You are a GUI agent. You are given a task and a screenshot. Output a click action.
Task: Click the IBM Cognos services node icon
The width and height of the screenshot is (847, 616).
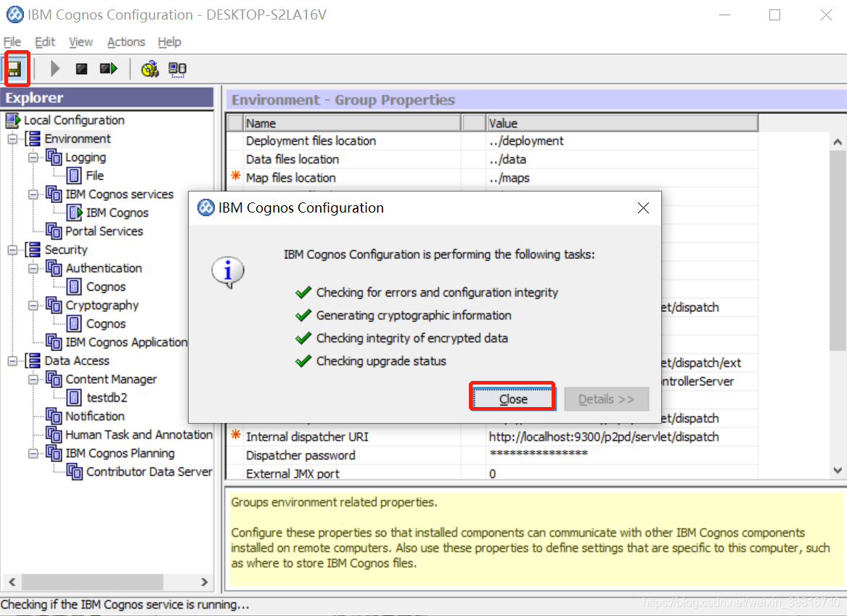(54, 194)
